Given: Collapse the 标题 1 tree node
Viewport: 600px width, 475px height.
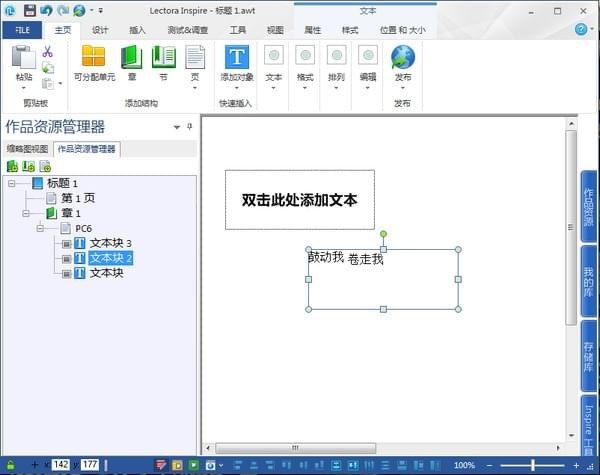Looking at the screenshot, I should [12, 183].
